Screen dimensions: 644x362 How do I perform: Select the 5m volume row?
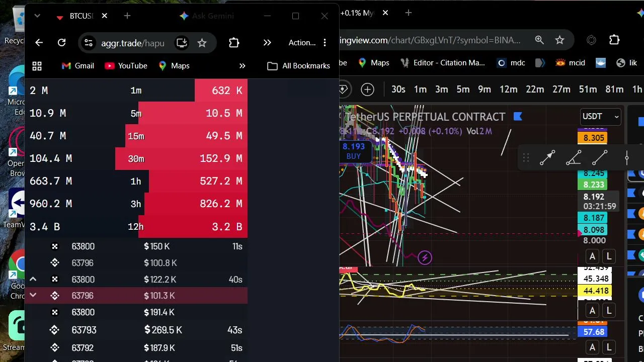click(136, 113)
